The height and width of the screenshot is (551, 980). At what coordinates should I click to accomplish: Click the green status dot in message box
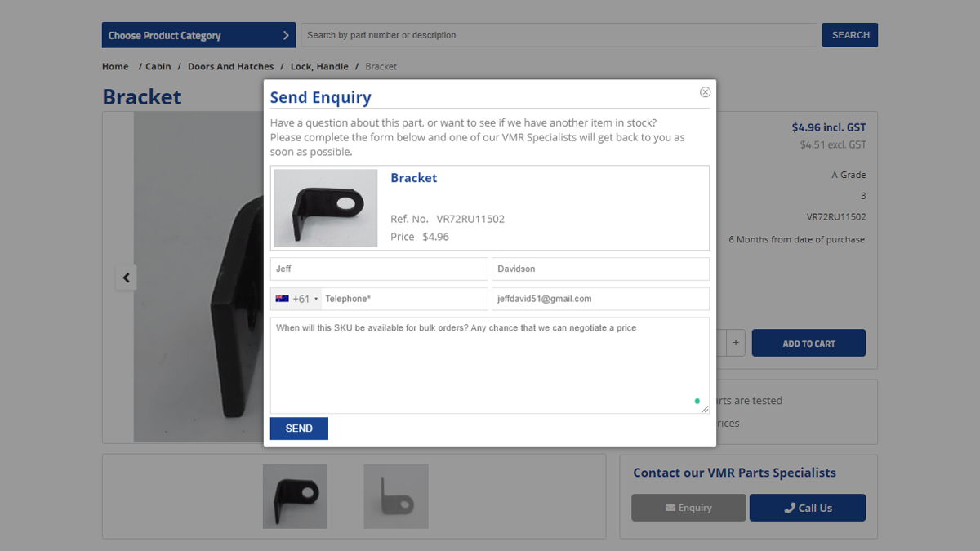697,401
